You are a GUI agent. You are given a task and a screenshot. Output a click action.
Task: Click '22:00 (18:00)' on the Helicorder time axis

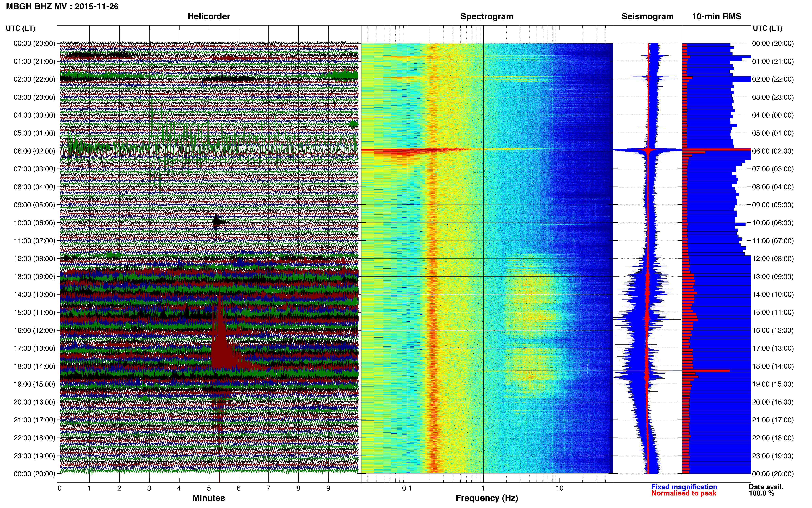(34, 438)
